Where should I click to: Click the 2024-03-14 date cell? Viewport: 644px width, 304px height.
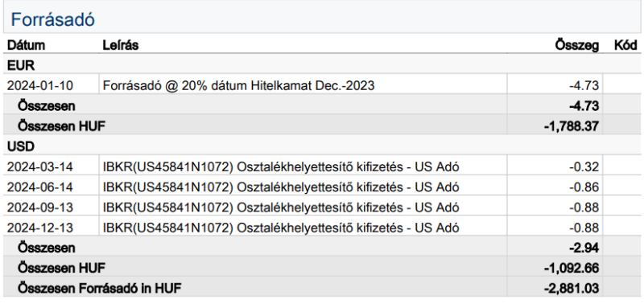coord(39,166)
